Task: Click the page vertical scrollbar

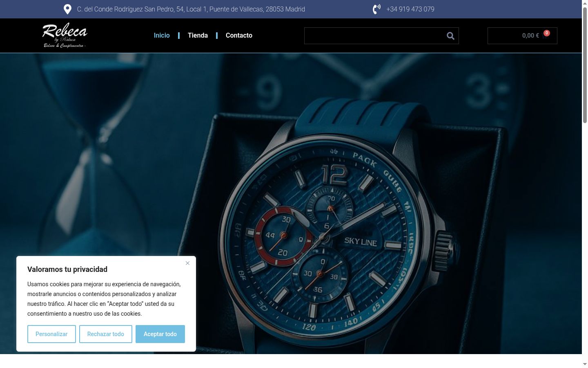Action: click(585, 65)
